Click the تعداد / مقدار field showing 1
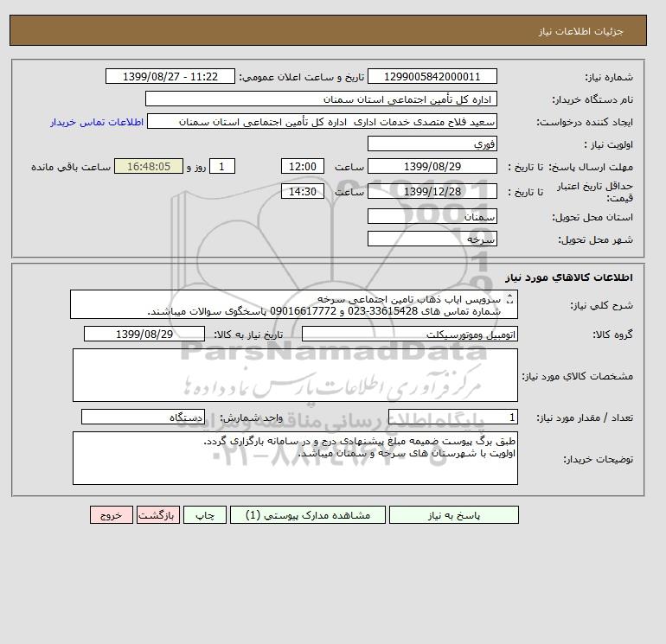666x644 pixels. coord(453,418)
